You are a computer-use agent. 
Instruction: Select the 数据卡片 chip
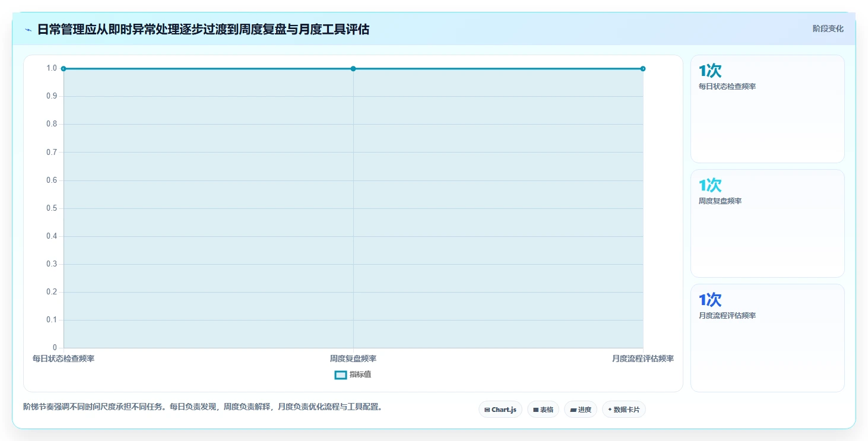[624, 410]
